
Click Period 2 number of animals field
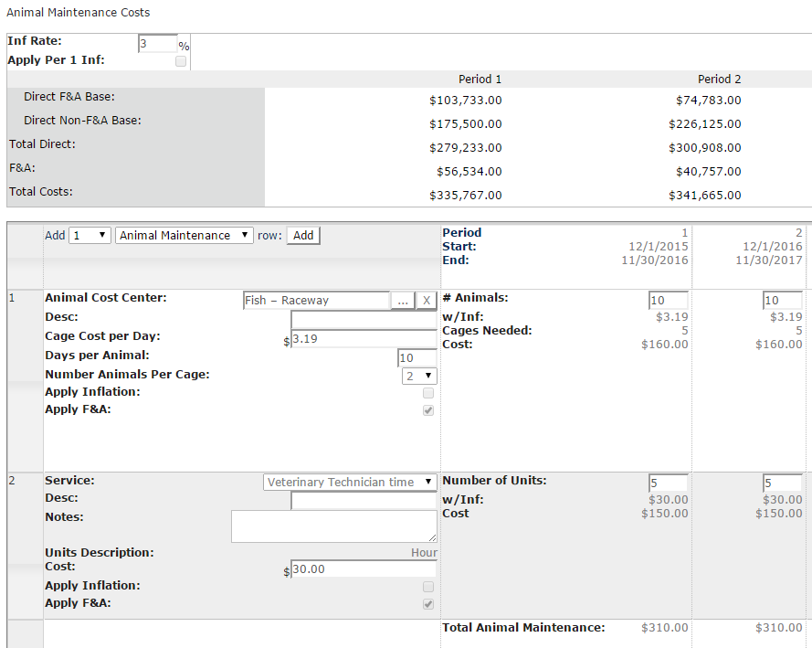pyautogui.click(x=782, y=301)
